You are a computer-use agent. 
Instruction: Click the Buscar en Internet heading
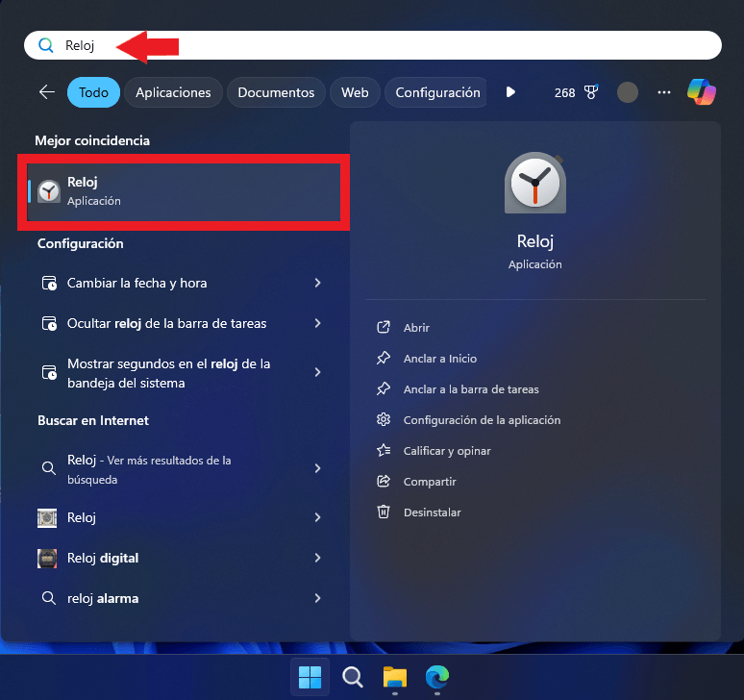coord(93,421)
